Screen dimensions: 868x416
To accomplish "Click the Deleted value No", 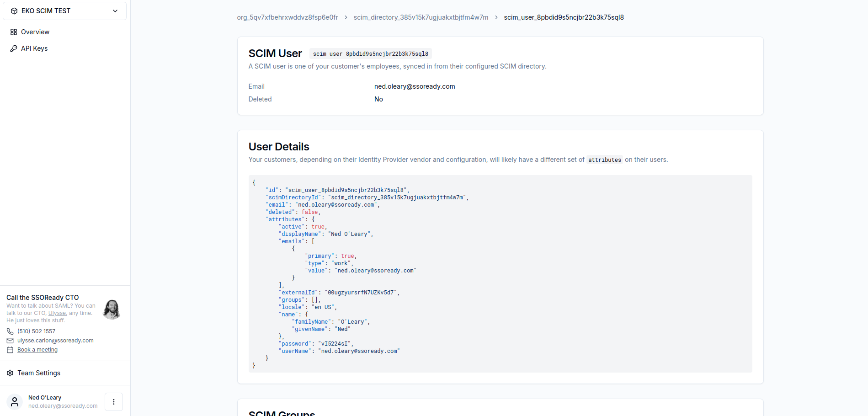I will [x=378, y=99].
